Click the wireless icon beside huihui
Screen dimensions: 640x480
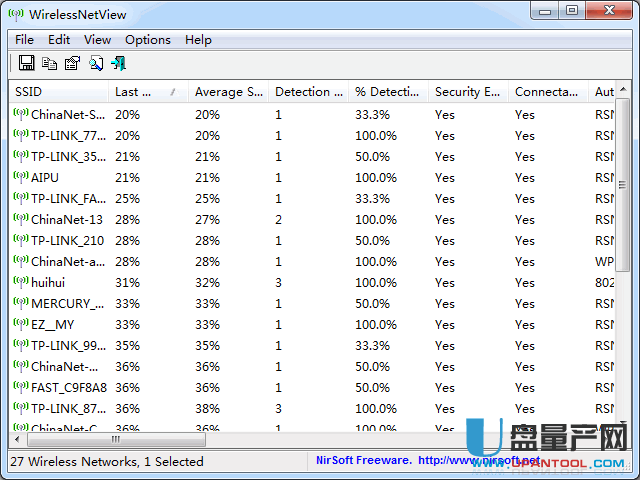coord(20,283)
